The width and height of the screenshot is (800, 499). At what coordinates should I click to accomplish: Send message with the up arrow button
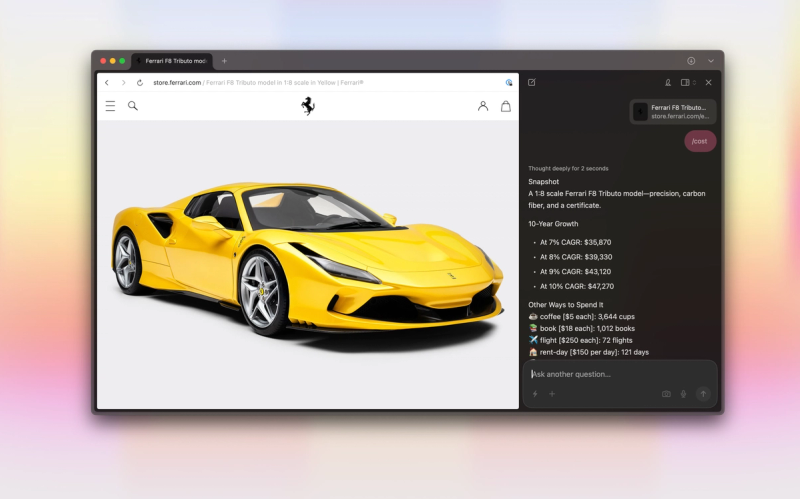click(x=703, y=393)
